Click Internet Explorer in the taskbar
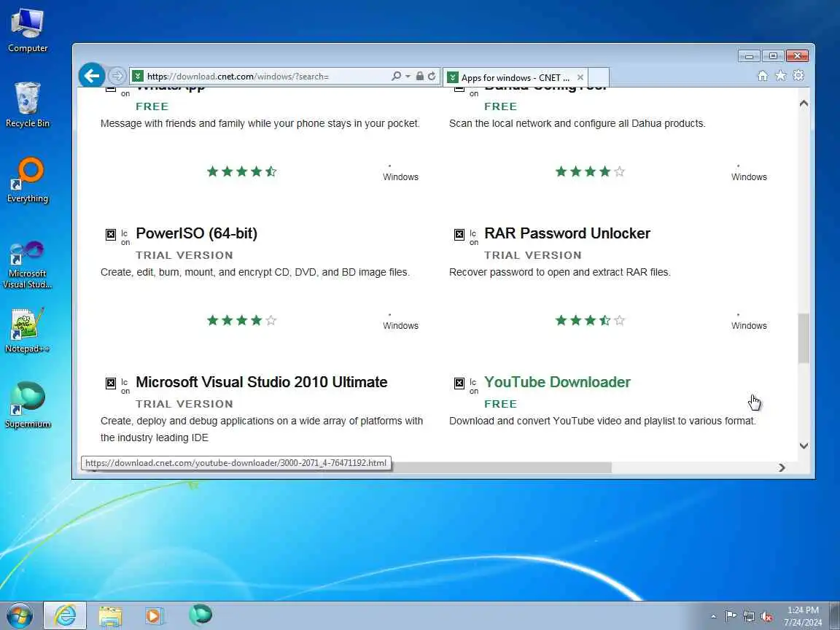The height and width of the screenshot is (630, 840). coord(65,615)
